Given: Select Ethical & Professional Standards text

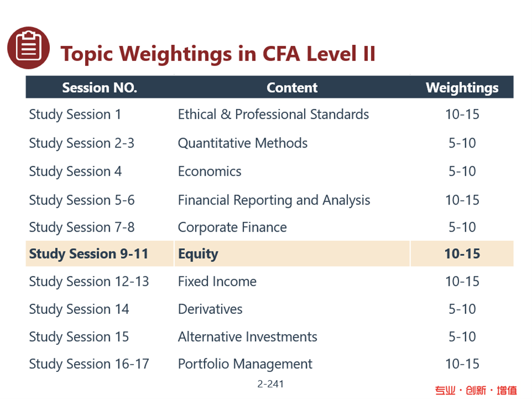Looking at the screenshot, I should (273, 114).
